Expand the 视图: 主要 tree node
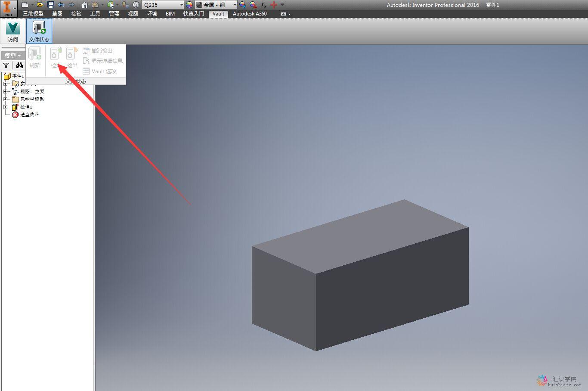 pyautogui.click(x=6, y=91)
